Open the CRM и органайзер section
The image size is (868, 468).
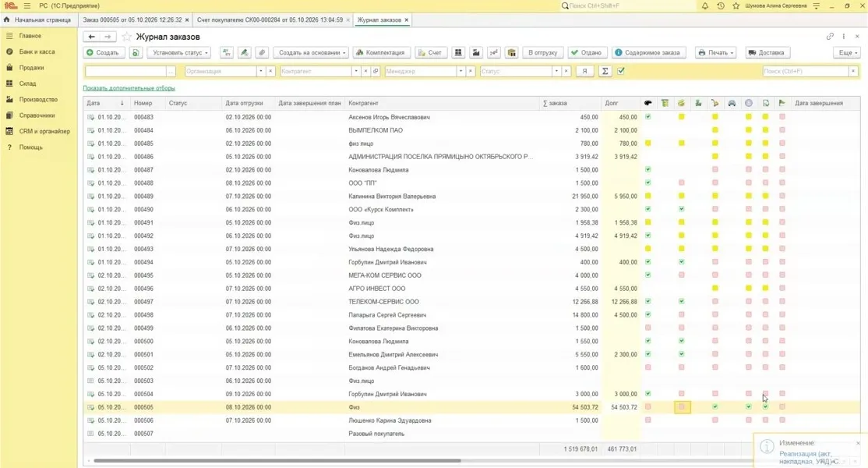44,132
